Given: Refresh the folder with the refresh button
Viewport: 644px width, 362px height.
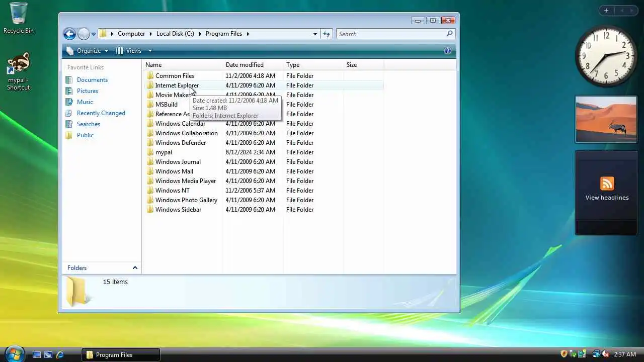Looking at the screenshot, I should click(x=327, y=34).
